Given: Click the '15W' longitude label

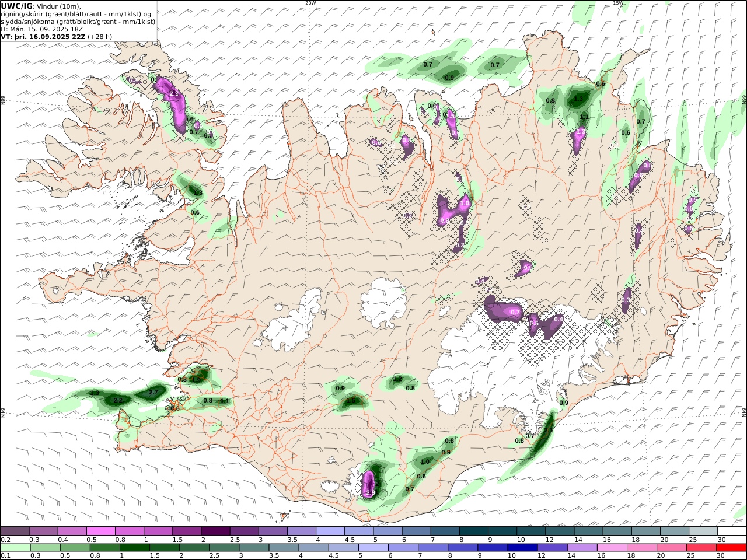Looking at the screenshot, I should pos(617,3).
